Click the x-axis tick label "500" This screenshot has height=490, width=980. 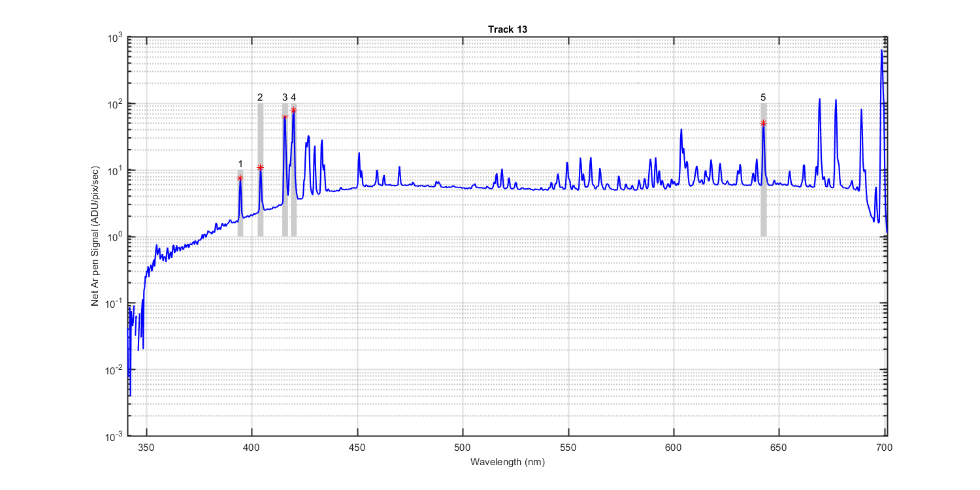(463, 448)
